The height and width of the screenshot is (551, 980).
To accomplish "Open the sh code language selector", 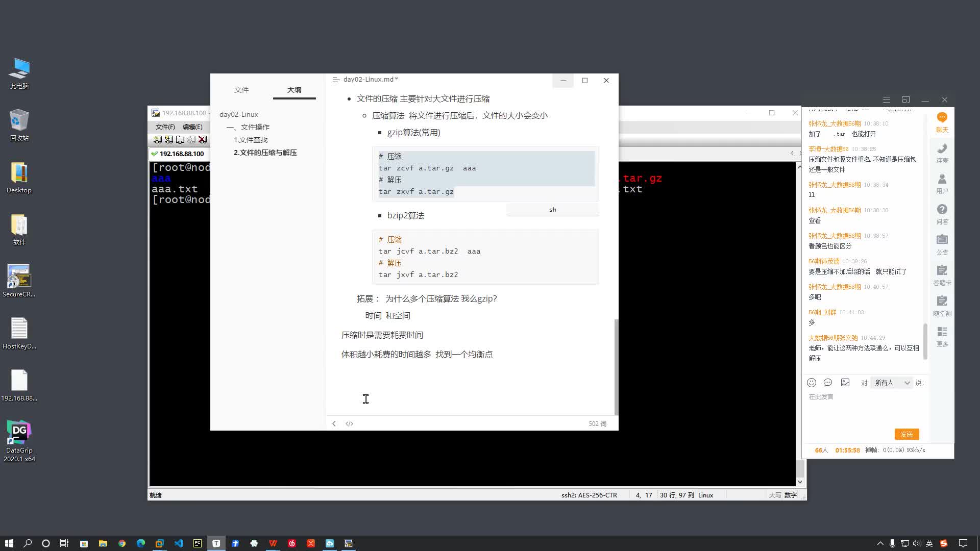I will click(x=553, y=210).
